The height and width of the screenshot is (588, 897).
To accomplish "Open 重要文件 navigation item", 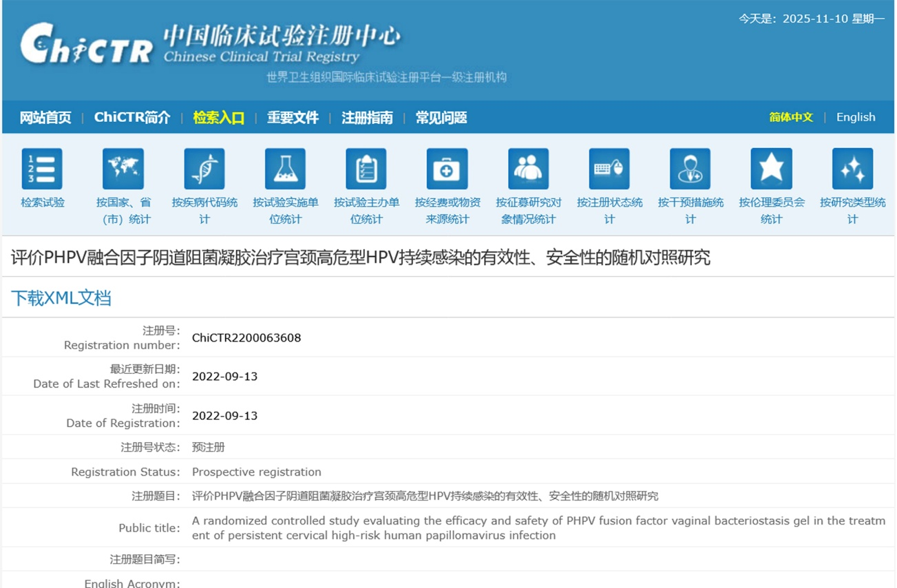I will (293, 118).
